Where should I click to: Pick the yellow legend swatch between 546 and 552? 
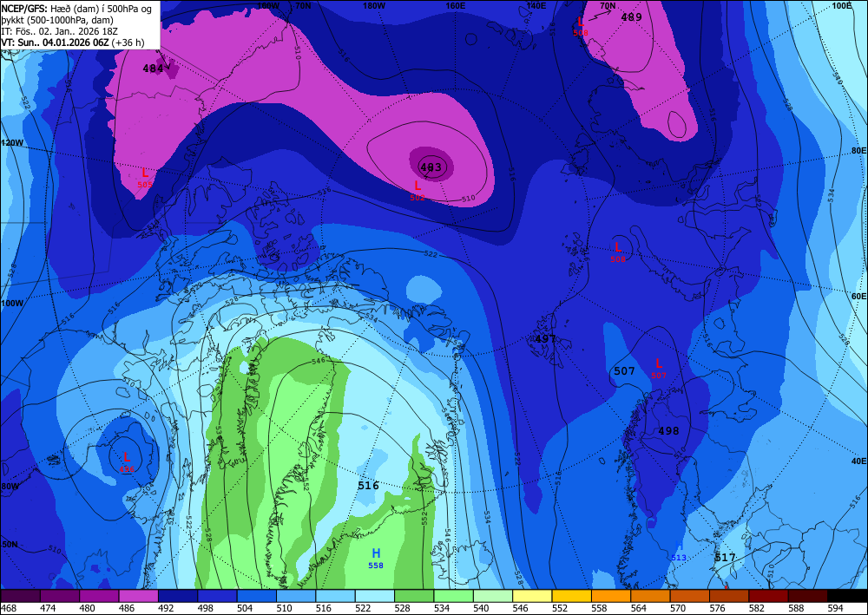click(532, 596)
